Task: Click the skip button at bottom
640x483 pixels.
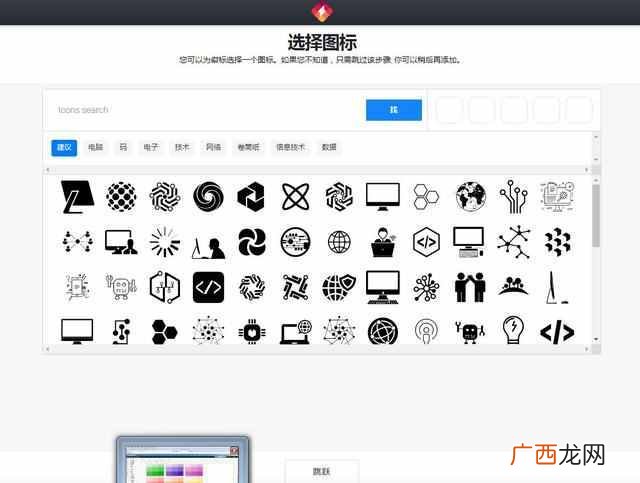Action: pos(322,472)
